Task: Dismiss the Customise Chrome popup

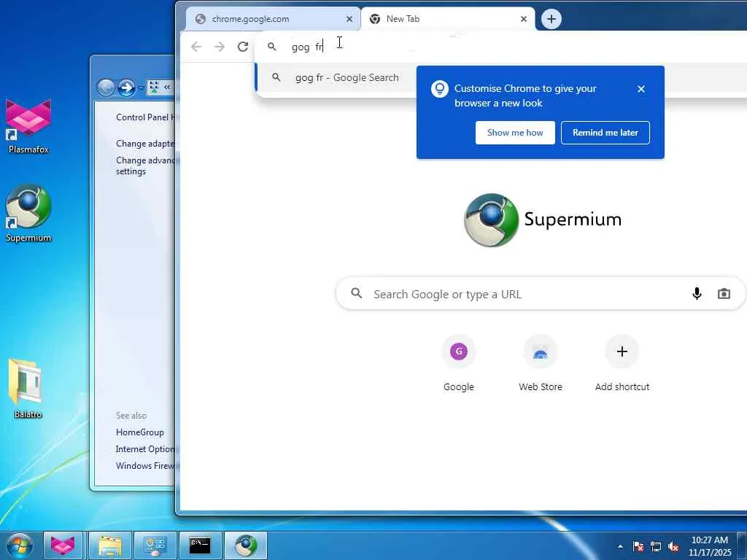Action: pyautogui.click(x=641, y=89)
